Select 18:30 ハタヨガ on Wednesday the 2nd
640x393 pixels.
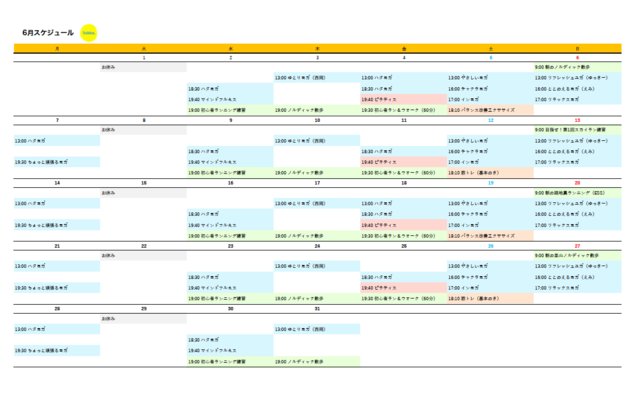pyautogui.click(x=230, y=89)
